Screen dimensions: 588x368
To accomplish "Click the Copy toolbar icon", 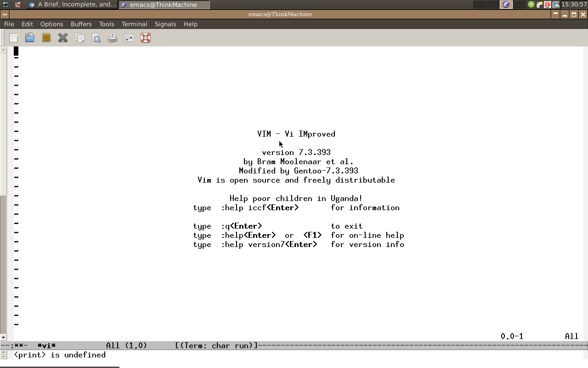I will point(79,38).
